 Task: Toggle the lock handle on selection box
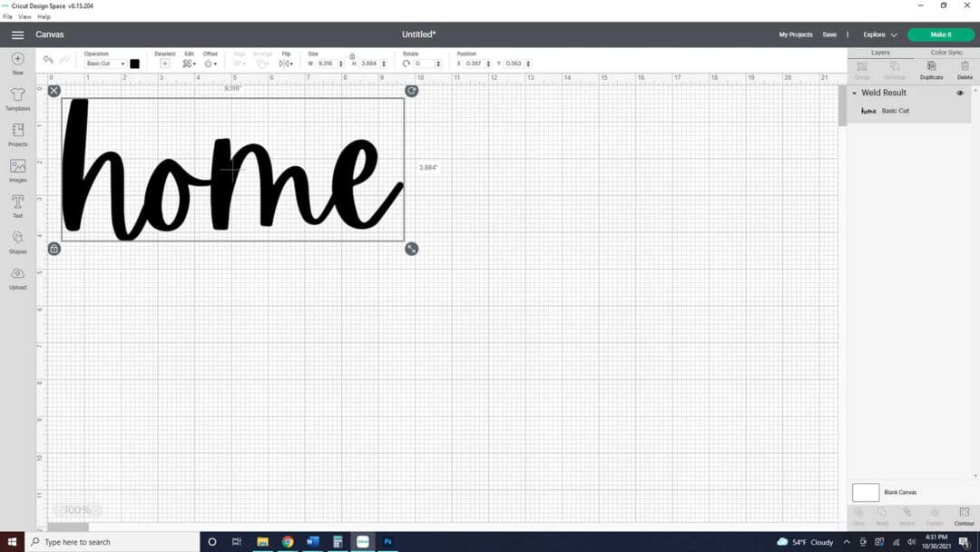coord(54,249)
